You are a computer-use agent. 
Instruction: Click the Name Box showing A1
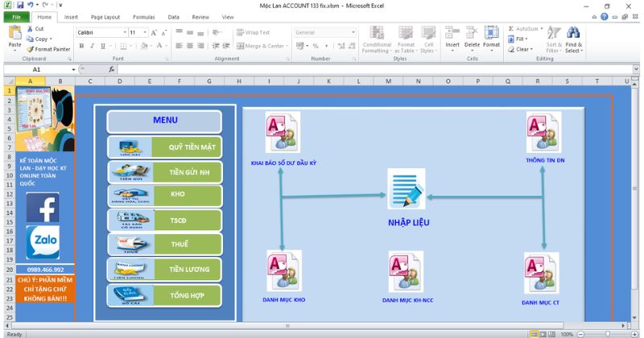tap(37, 70)
